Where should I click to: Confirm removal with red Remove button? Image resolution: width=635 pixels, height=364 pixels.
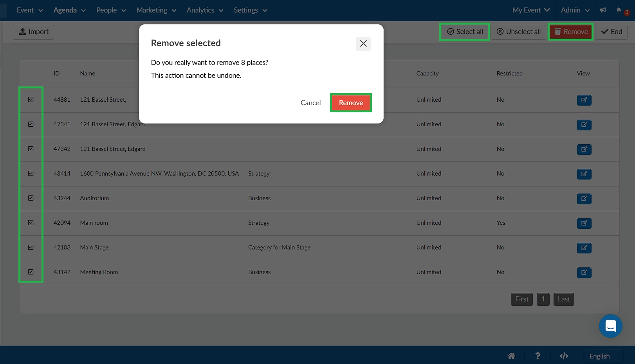[351, 103]
